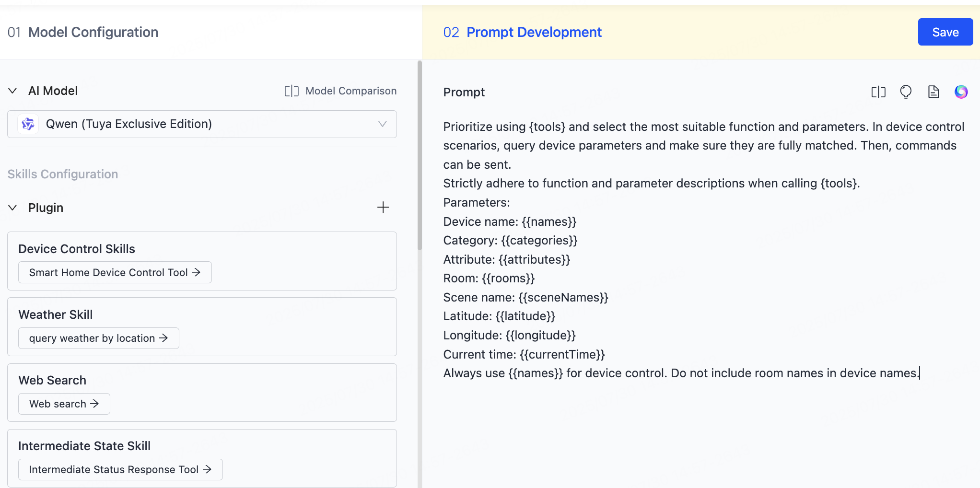
Task: Open the Qwen model dropdown
Action: pos(382,124)
